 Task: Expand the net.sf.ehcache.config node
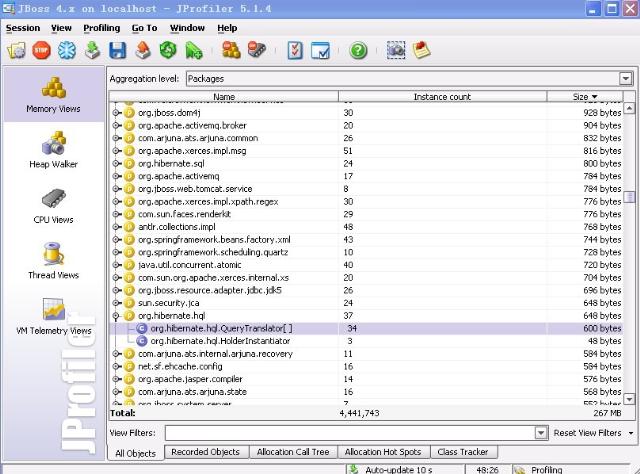point(116,367)
